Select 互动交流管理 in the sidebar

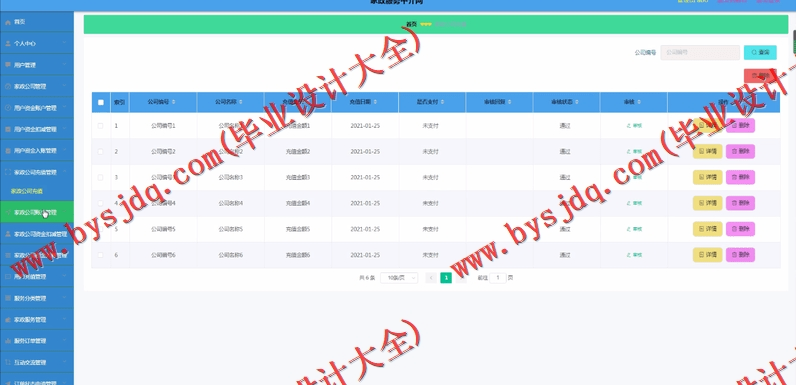[x=37, y=363]
